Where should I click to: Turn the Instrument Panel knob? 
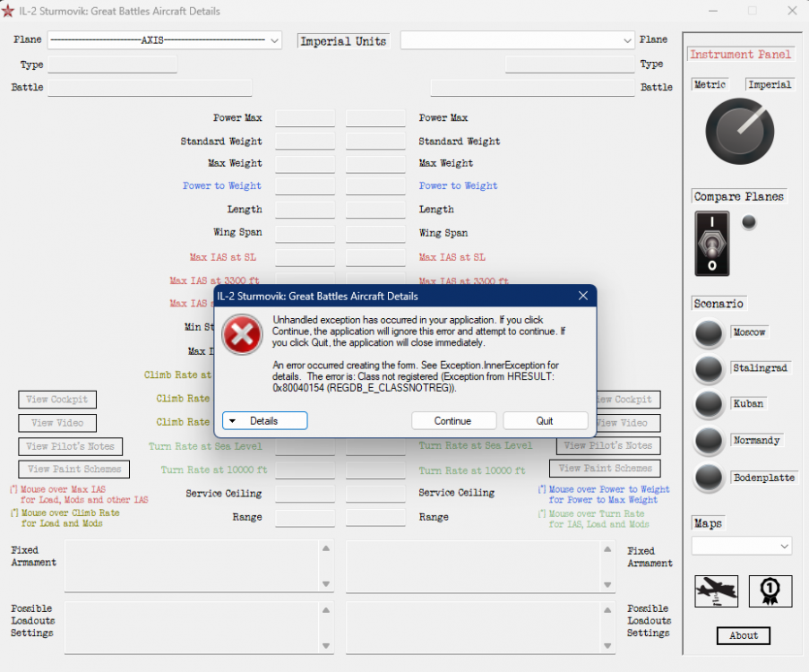pyautogui.click(x=740, y=131)
